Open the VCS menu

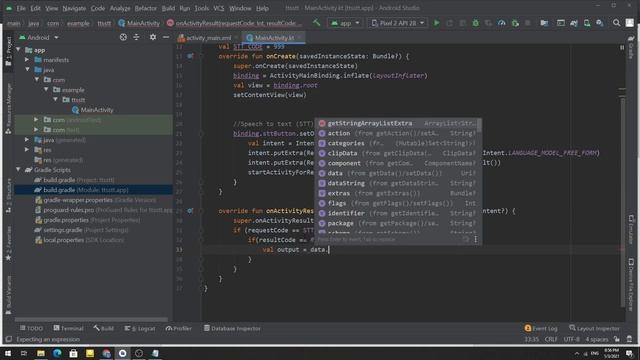pos(219,8)
